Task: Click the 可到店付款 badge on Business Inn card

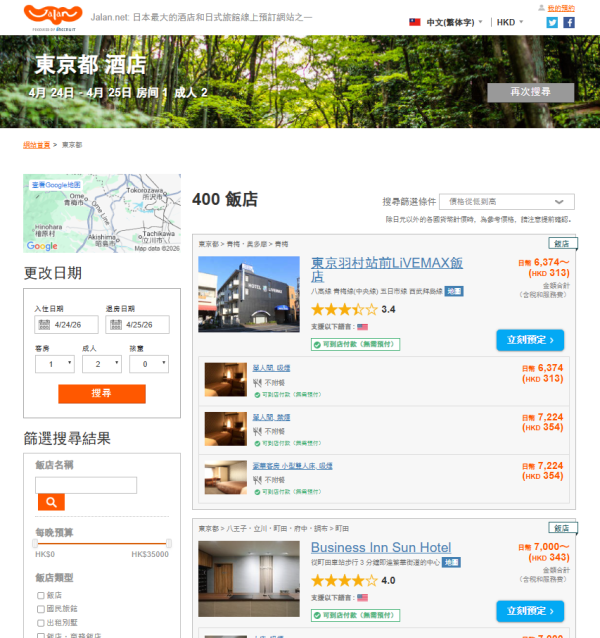Action: point(356,615)
